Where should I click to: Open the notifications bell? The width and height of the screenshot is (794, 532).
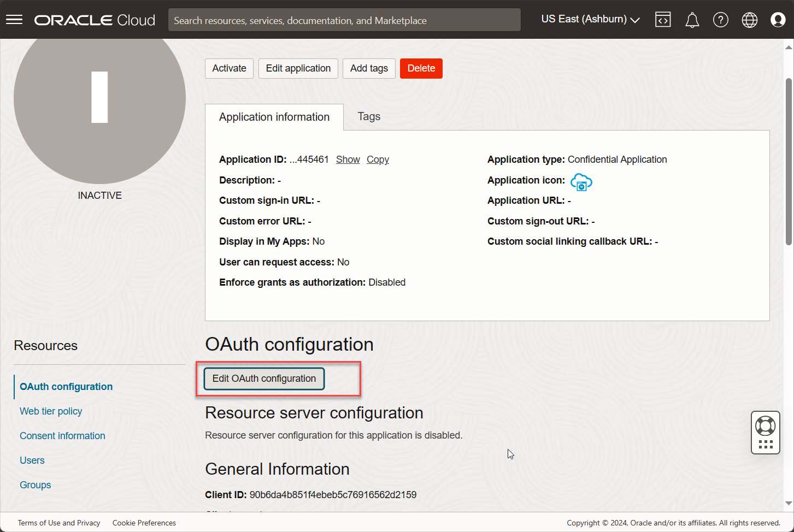coord(692,19)
